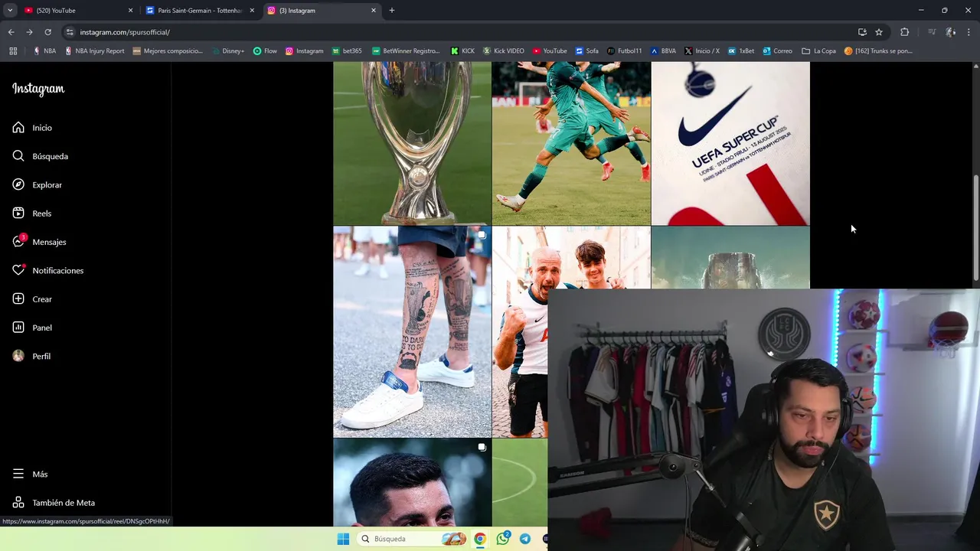This screenshot has width=980, height=551.
Task: Open Mensajes inbox
Action: tap(40, 242)
